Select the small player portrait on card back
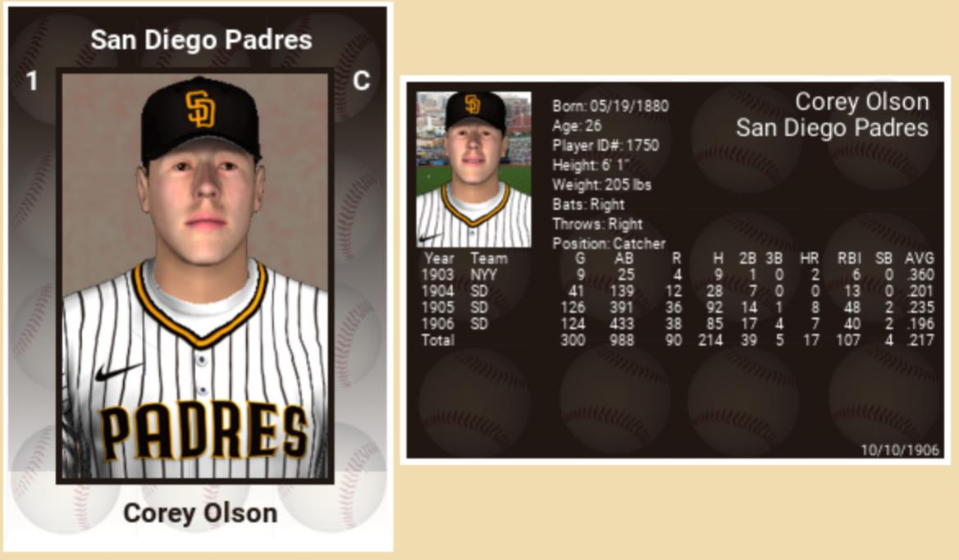Viewport: 959px width, 560px height. [474, 170]
